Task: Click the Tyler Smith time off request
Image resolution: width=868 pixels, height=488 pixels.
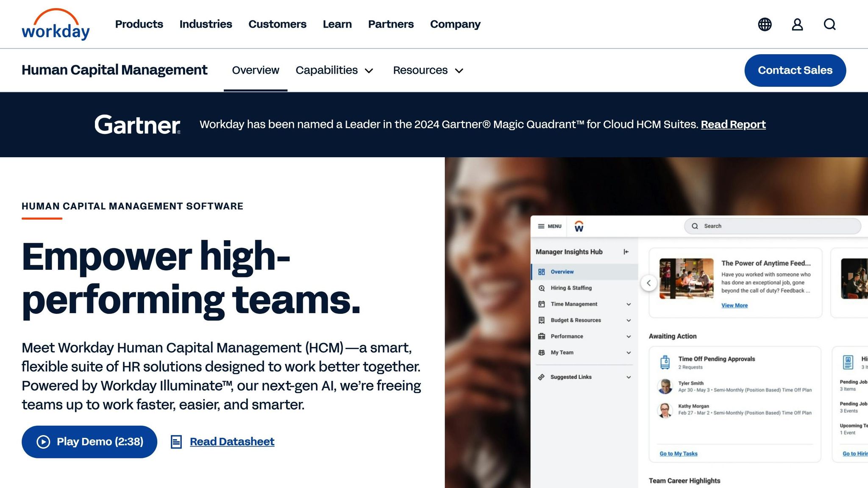Action: click(734, 386)
